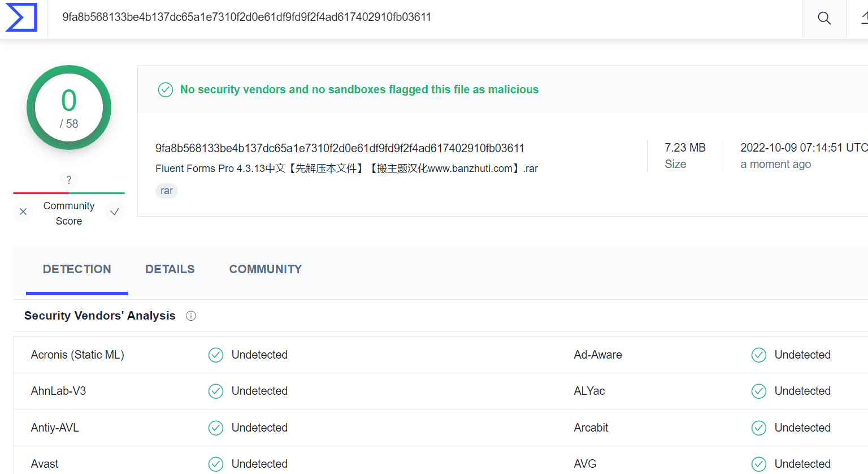Click the Undetected result for ALYac
The height and width of the screenshot is (474, 868).
click(803, 391)
